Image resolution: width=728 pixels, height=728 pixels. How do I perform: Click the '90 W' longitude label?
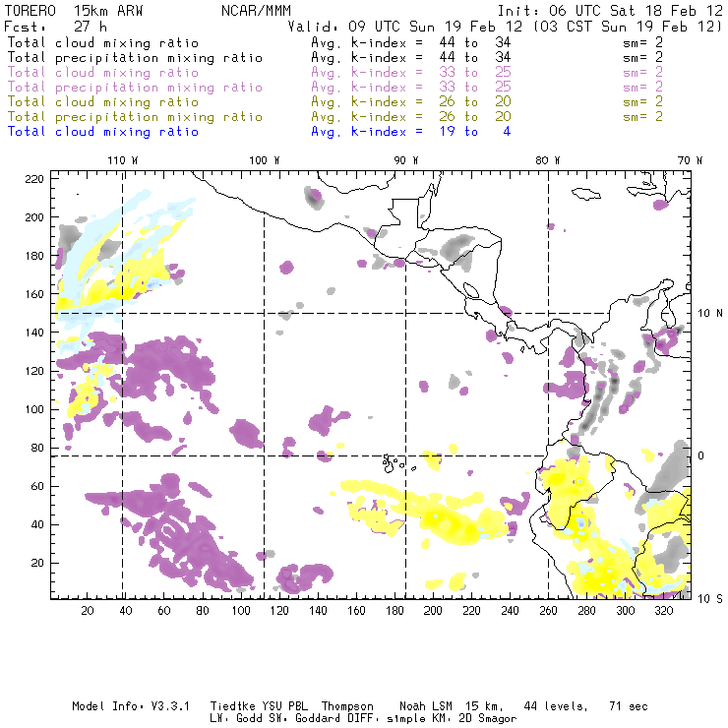click(406, 160)
